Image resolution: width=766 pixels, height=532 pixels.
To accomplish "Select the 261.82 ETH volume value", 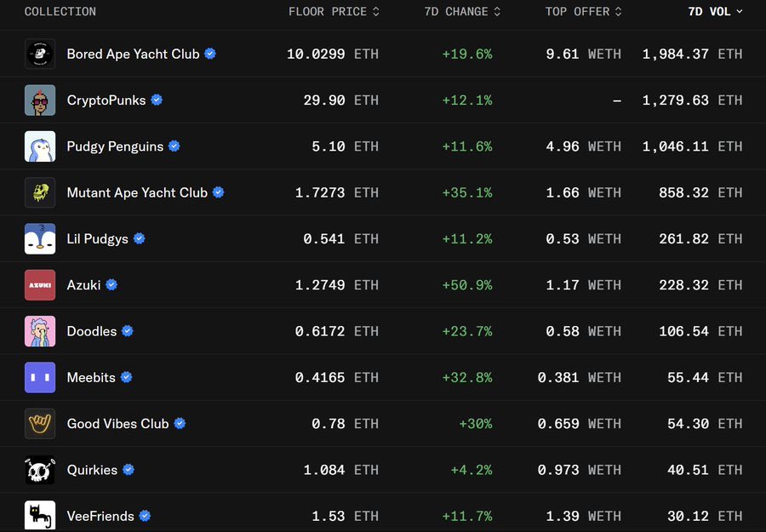I will (700, 239).
